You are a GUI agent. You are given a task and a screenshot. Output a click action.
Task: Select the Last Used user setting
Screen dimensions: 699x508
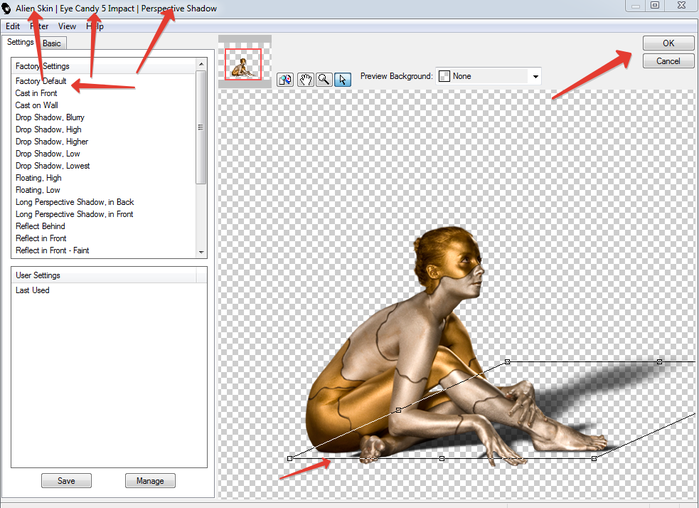(x=32, y=290)
